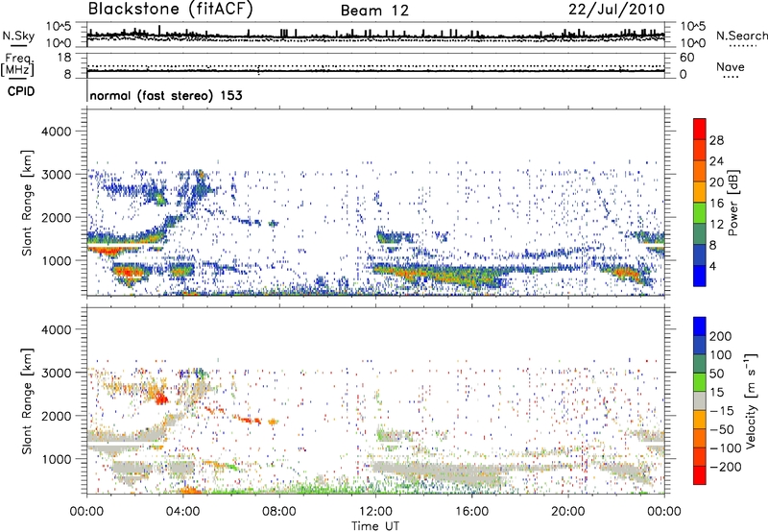Click the "04:00" time tick label
The image size is (768, 532).
tap(182, 512)
